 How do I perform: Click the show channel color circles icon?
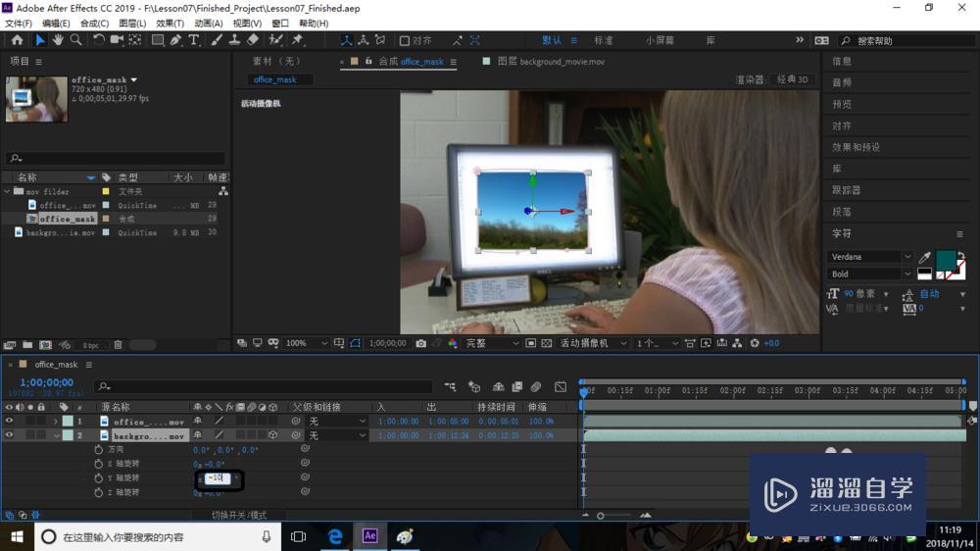point(453,343)
